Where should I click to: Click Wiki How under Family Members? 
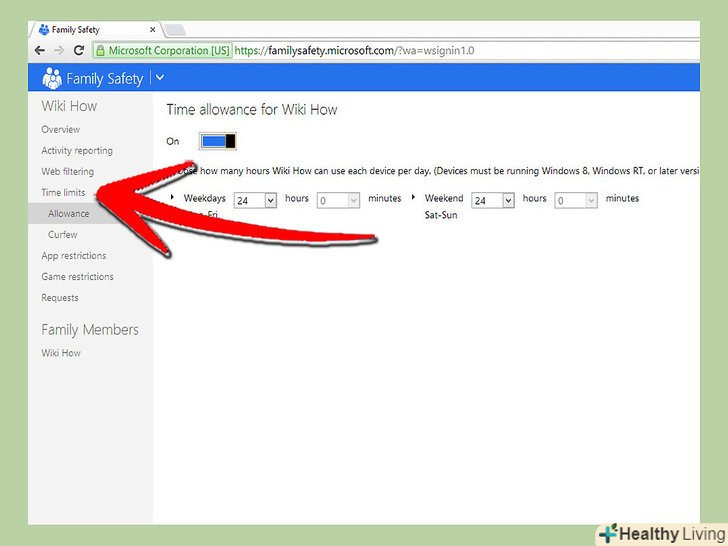tap(61, 353)
